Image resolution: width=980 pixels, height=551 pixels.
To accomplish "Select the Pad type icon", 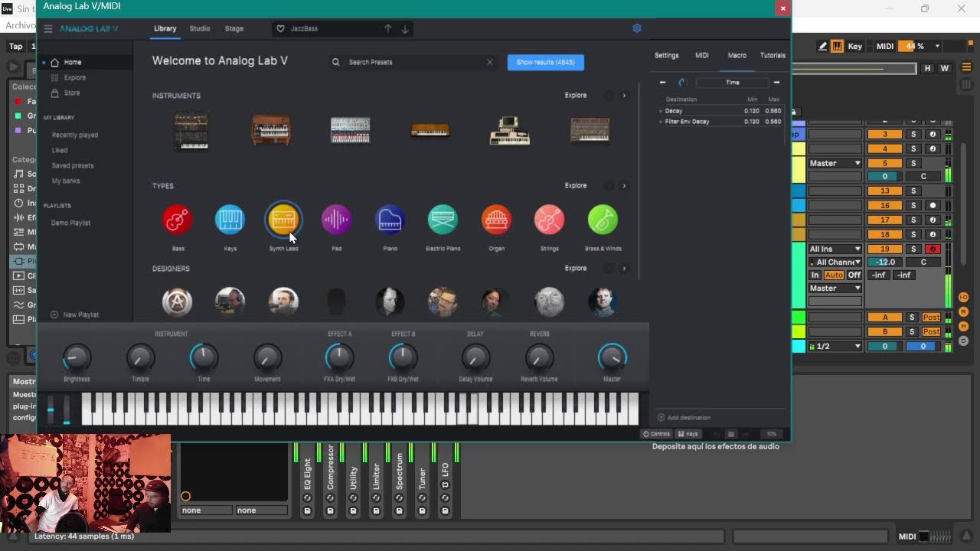I will point(336,220).
